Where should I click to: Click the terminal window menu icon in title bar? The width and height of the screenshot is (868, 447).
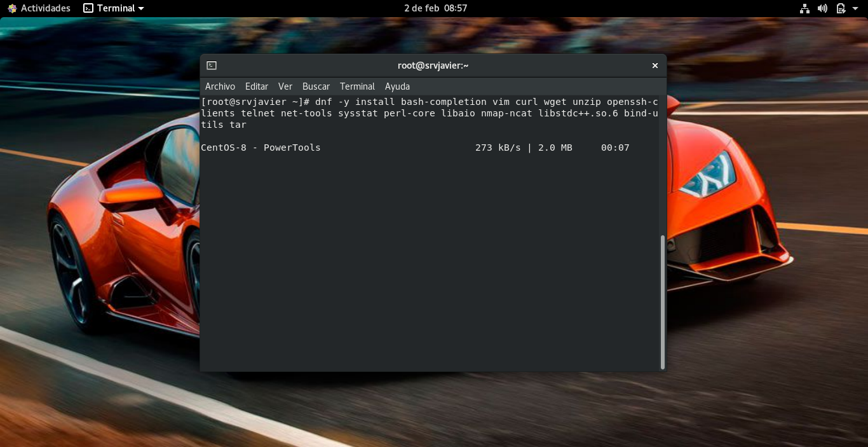click(212, 65)
